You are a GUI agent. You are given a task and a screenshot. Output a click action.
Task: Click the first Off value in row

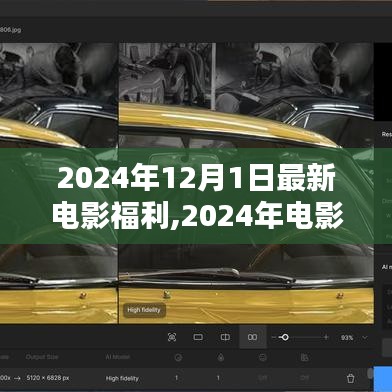(262, 378)
